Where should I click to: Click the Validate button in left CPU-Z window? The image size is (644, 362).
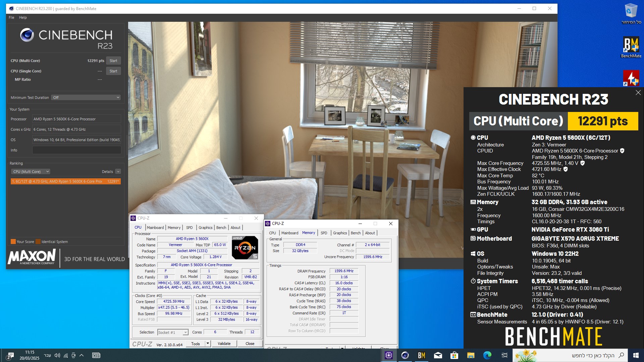pyautogui.click(x=224, y=344)
